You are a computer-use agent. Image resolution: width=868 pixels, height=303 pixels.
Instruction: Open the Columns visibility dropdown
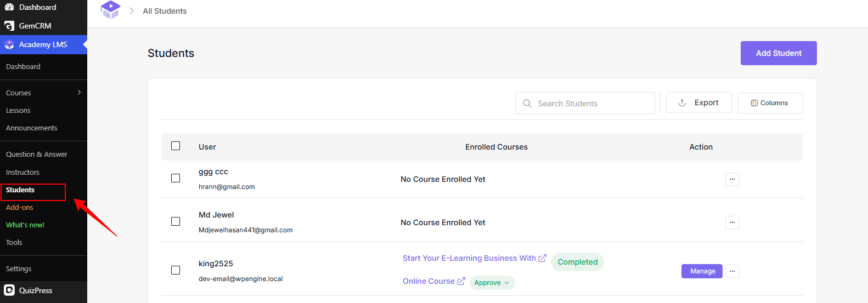pos(770,103)
